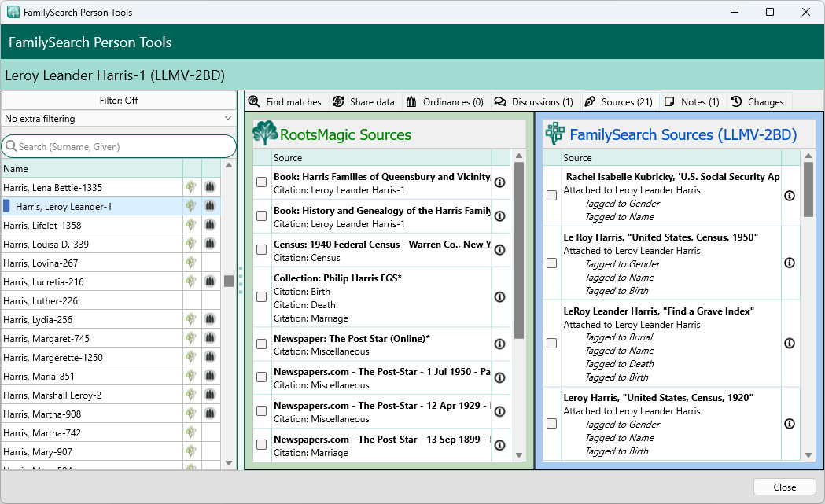The image size is (825, 504).
Task: Click info icon for Philip Harris FGS collection
Action: point(499,296)
